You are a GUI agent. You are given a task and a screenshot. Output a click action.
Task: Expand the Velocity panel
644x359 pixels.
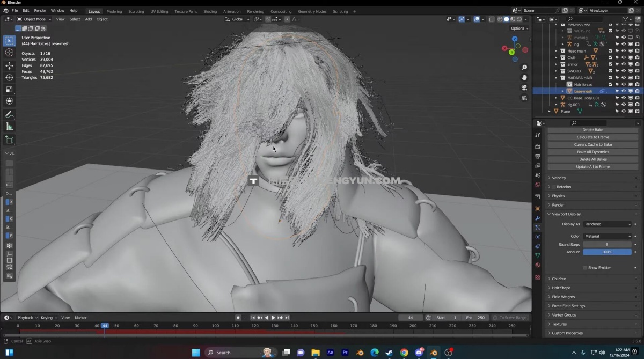559,178
